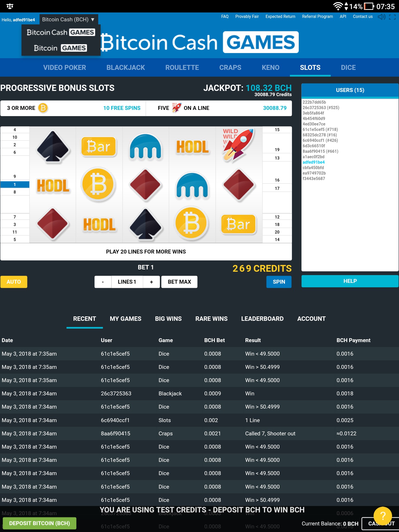Expand the Bitcoin Cash (BCH) currency dropdown
The height and width of the screenshot is (532, 399).
pyautogui.click(x=69, y=19)
